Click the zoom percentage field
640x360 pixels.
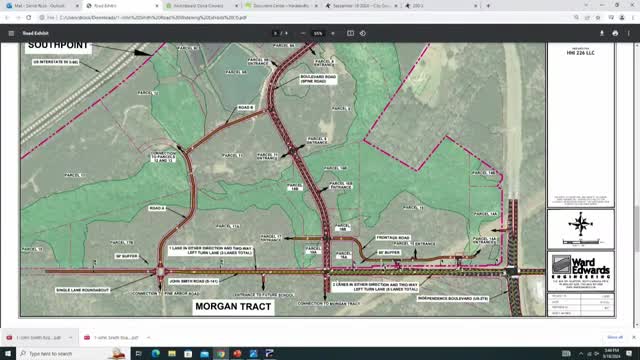(318, 33)
